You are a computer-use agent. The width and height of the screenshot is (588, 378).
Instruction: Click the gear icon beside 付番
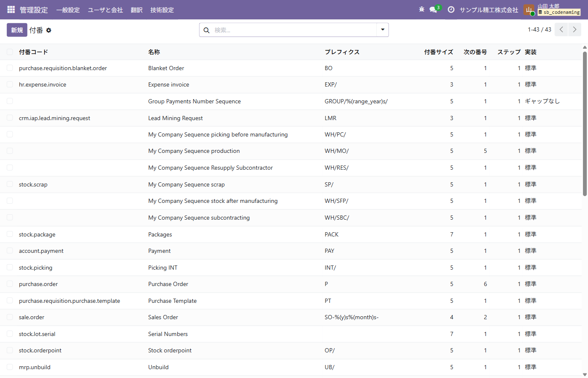point(49,30)
